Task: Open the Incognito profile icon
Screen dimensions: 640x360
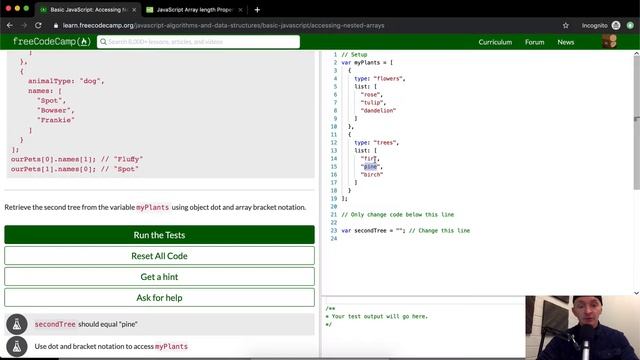Action: (x=616, y=25)
